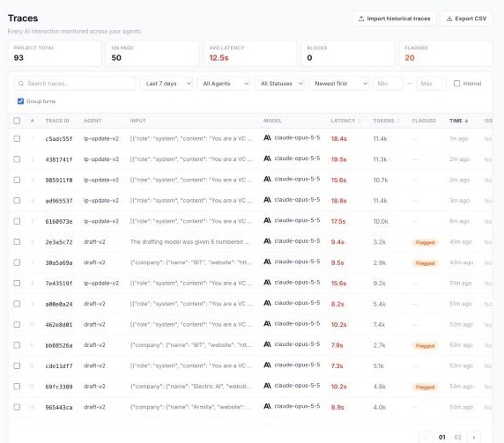Check the row for trace 985911f8
Viewport: 504px width, 443px height.
click(x=17, y=180)
